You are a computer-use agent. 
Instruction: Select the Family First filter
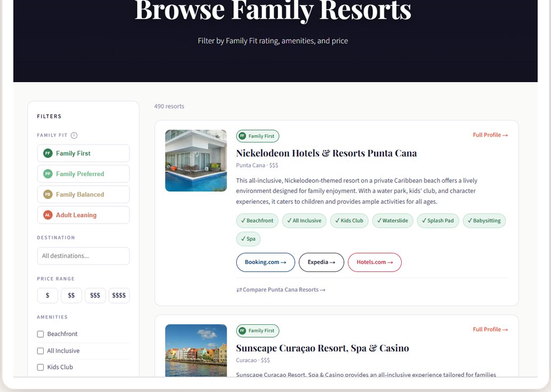coord(83,153)
